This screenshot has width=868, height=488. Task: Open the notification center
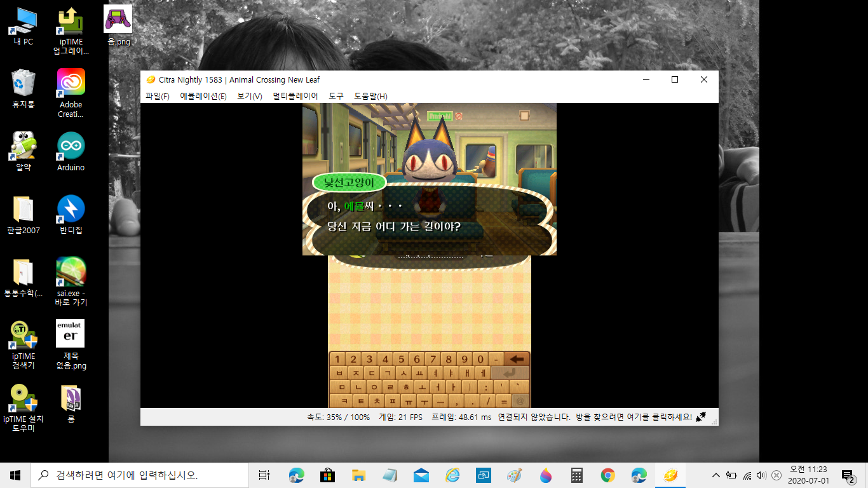coord(848,475)
